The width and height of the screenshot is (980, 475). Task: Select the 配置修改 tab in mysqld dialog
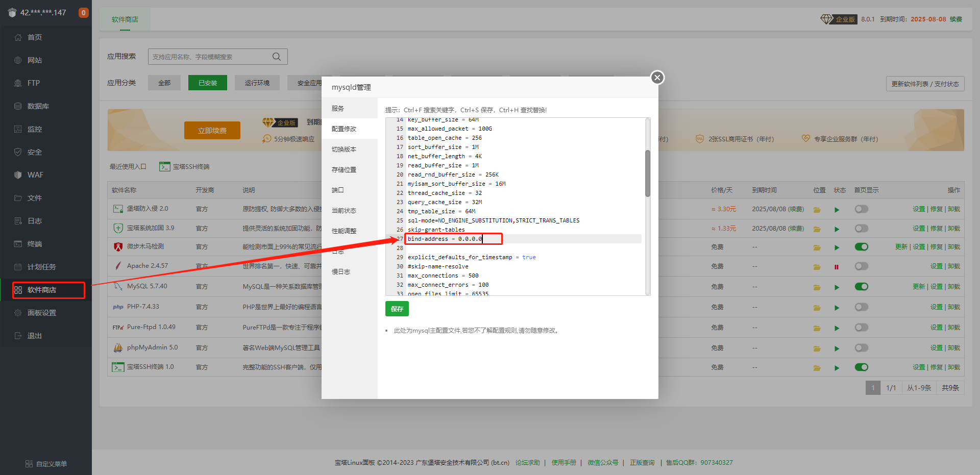[350, 129]
